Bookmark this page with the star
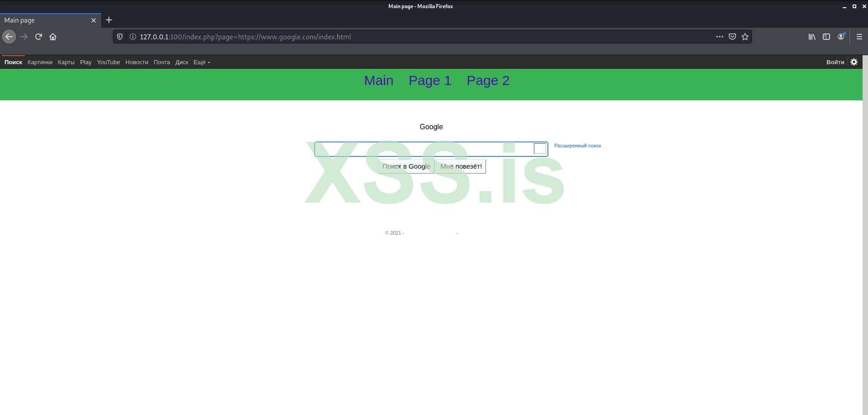Viewport: 868px width, 415px height. (x=745, y=37)
